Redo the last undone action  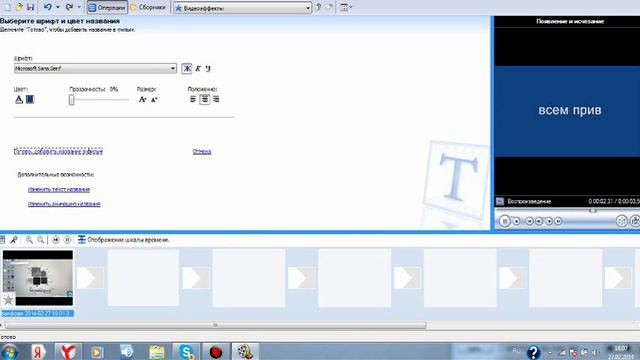69,7
